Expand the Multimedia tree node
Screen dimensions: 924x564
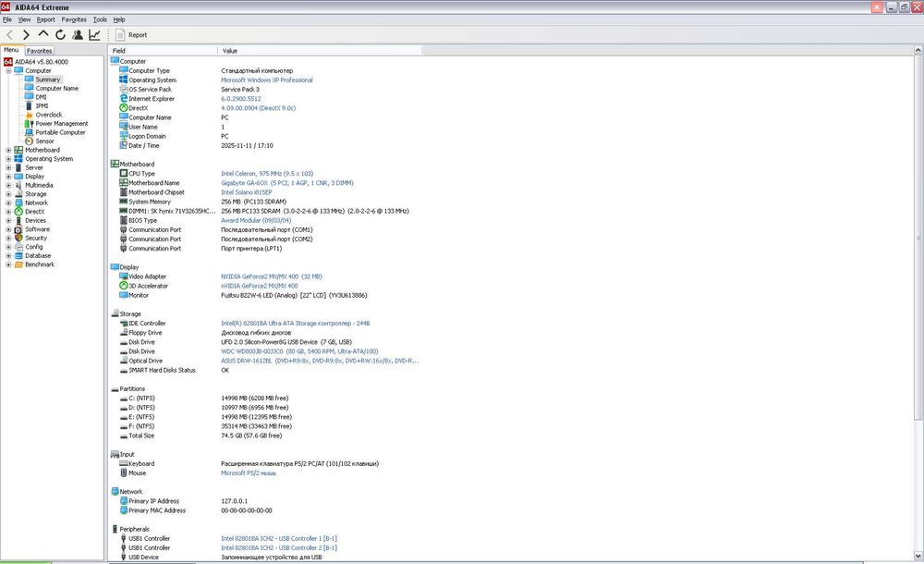click(x=8, y=185)
